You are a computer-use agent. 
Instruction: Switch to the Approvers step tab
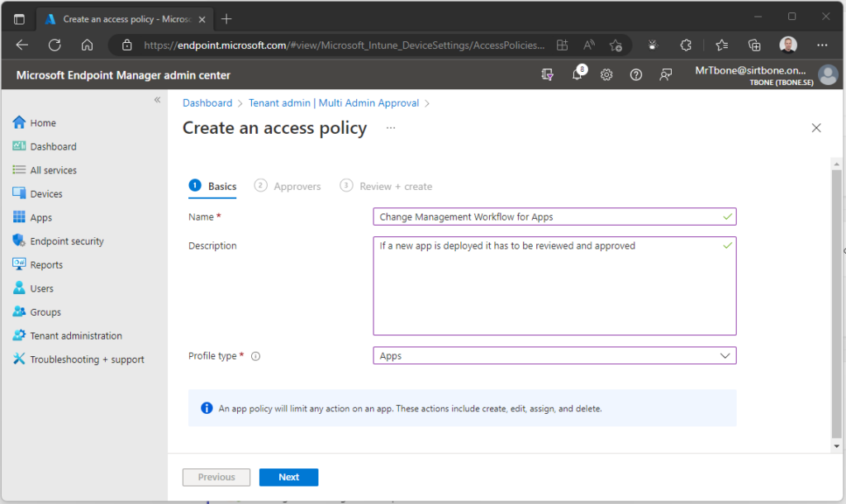pyautogui.click(x=288, y=186)
